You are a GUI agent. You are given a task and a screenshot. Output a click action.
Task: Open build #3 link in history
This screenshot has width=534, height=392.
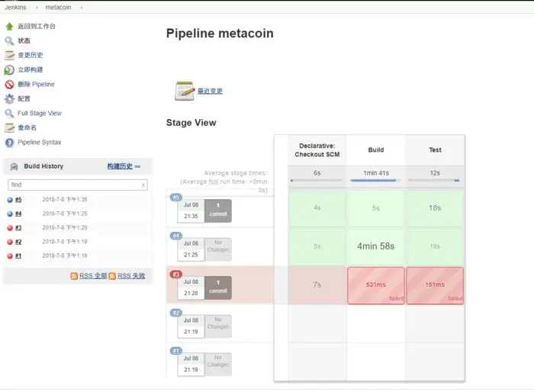click(x=18, y=228)
